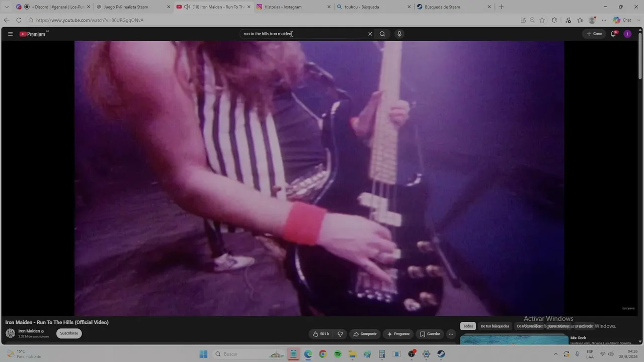
Task: Open Spotify from the taskbar
Action: click(x=338, y=354)
